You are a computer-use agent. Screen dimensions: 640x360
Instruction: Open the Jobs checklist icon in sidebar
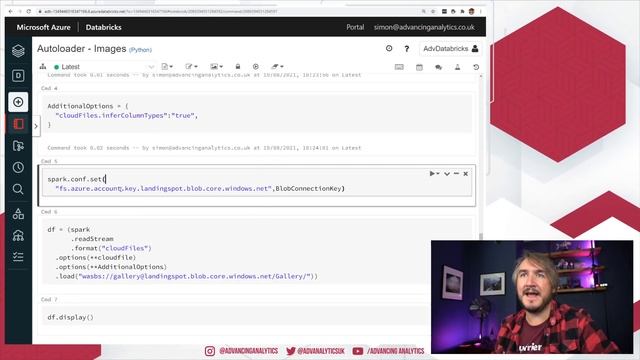click(18, 257)
